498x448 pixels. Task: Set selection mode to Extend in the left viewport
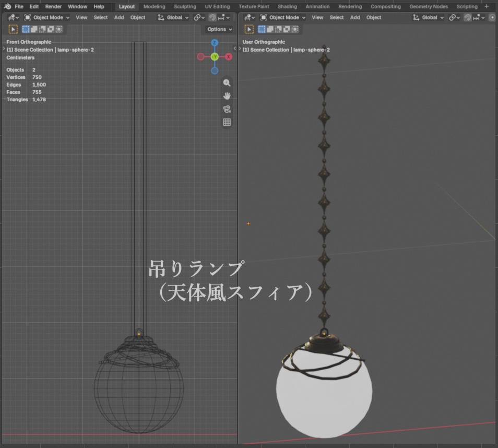pos(34,29)
